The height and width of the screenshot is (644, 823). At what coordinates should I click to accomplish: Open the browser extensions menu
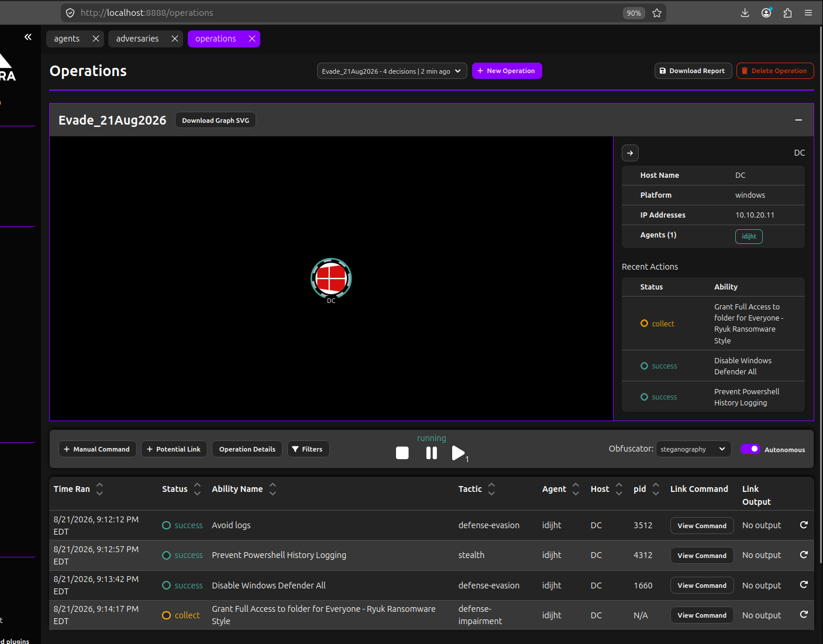[787, 13]
